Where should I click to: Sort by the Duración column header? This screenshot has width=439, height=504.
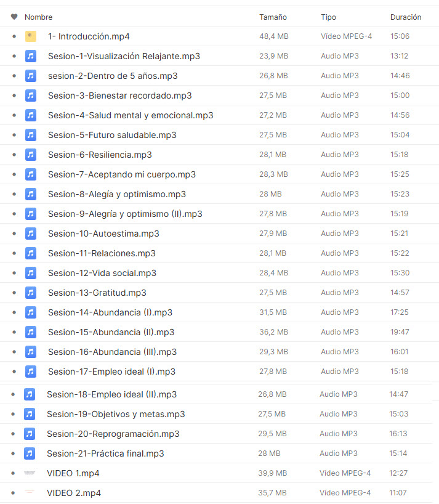(x=406, y=17)
